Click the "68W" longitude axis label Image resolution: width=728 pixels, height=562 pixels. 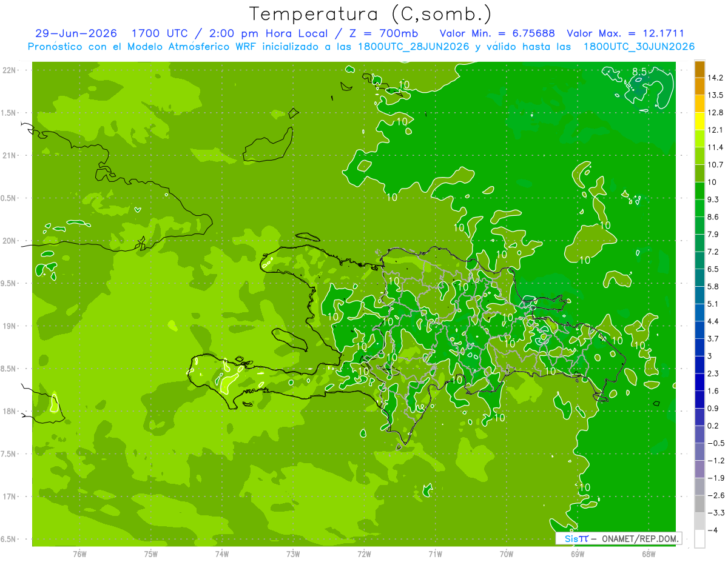[649, 553]
